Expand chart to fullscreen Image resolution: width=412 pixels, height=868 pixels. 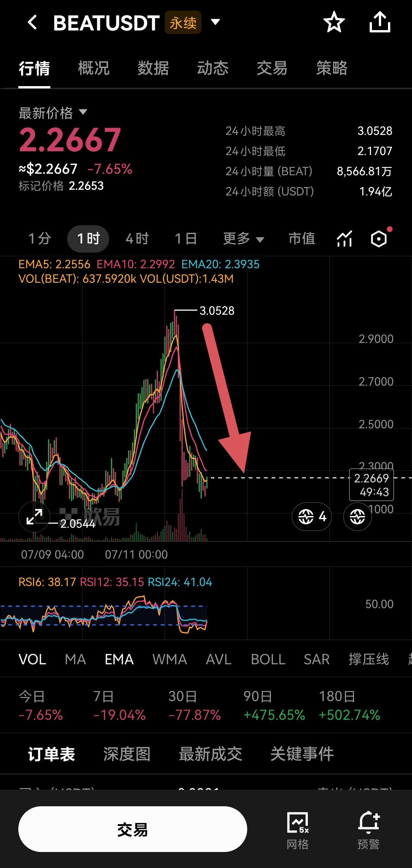[x=34, y=517]
